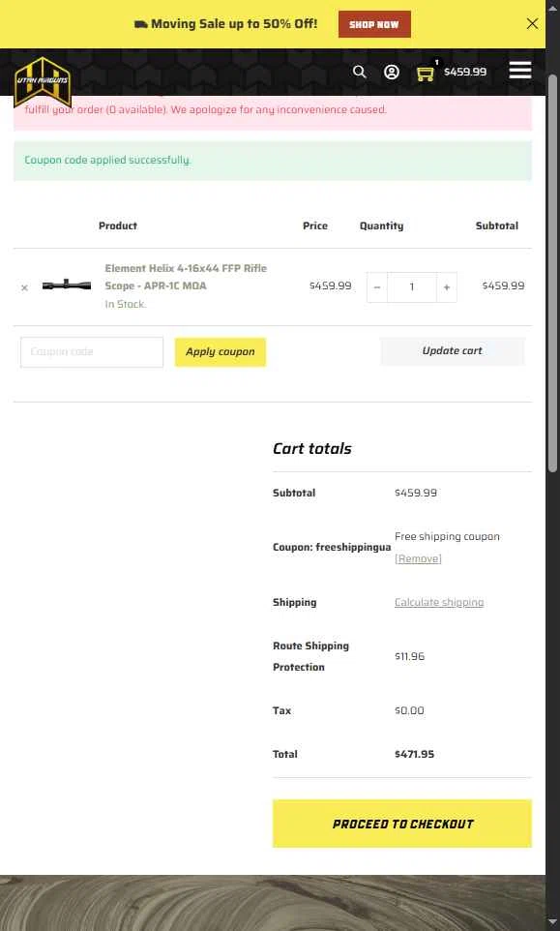Viewport: 560px width, 931px height.
Task: Click the $11.96 Route Shipping Protection value
Action: (409, 656)
